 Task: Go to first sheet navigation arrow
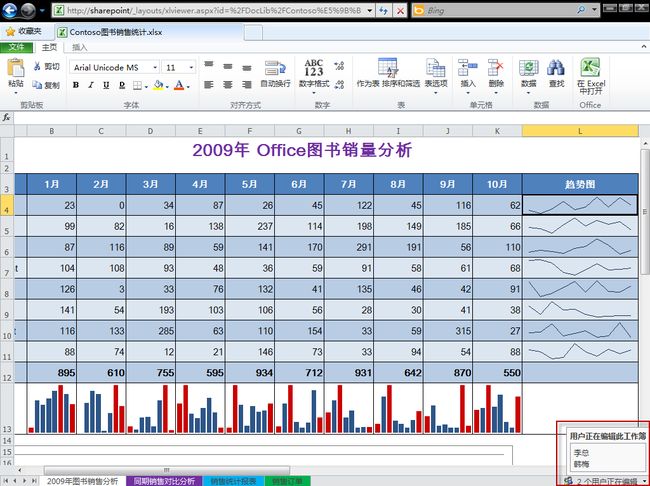click(x=6, y=481)
